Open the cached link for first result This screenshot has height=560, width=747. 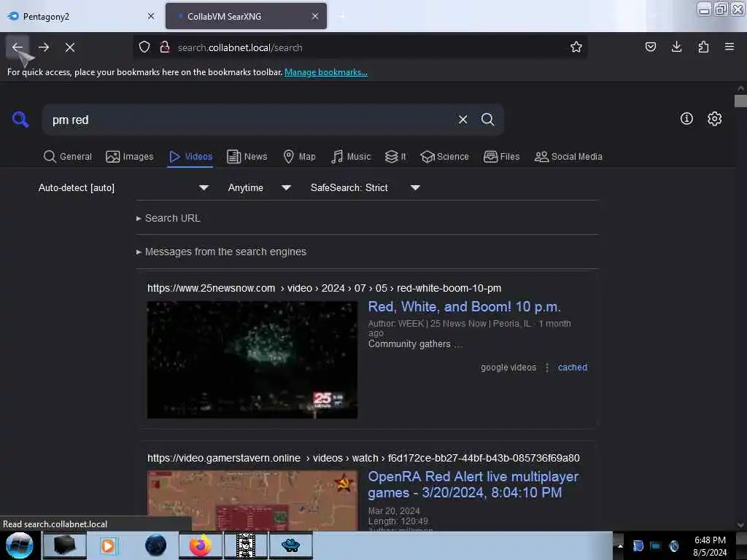click(572, 367)
